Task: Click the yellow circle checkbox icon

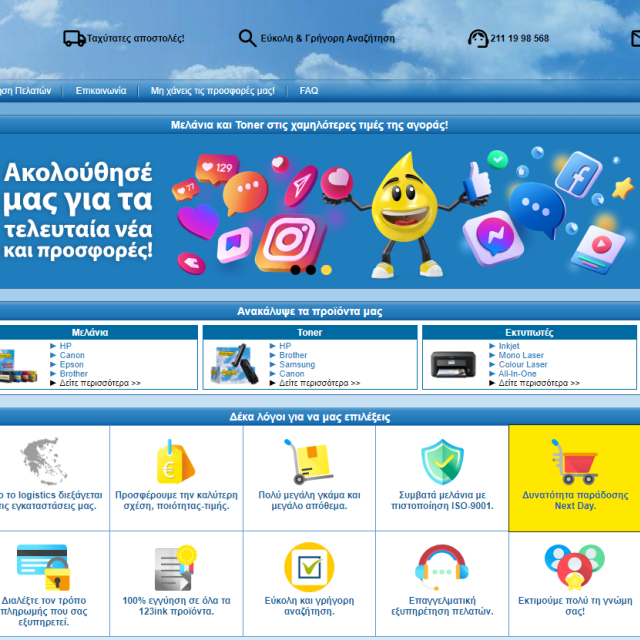Action: pos(309,567)
